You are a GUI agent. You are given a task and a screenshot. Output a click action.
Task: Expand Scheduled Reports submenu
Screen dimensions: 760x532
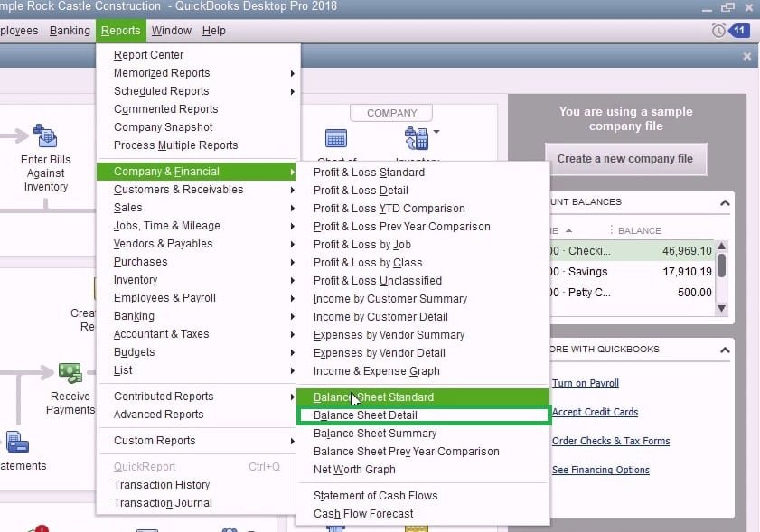point(292,91)
